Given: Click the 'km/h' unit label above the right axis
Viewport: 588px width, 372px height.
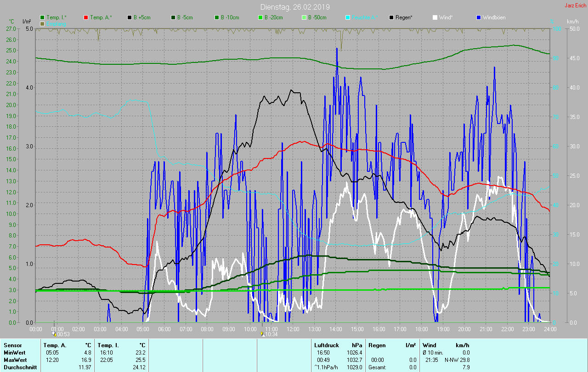Looking at the screenshot, I should click(x=572, y=22).
